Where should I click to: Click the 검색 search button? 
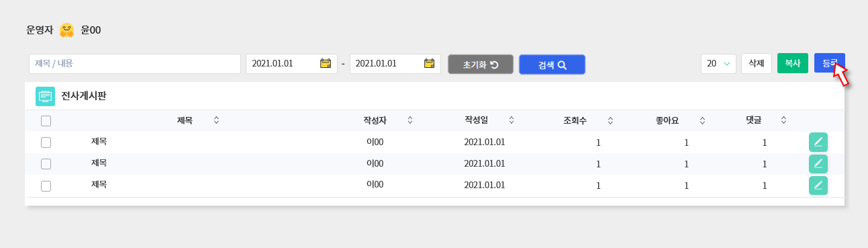click(552, 65)
